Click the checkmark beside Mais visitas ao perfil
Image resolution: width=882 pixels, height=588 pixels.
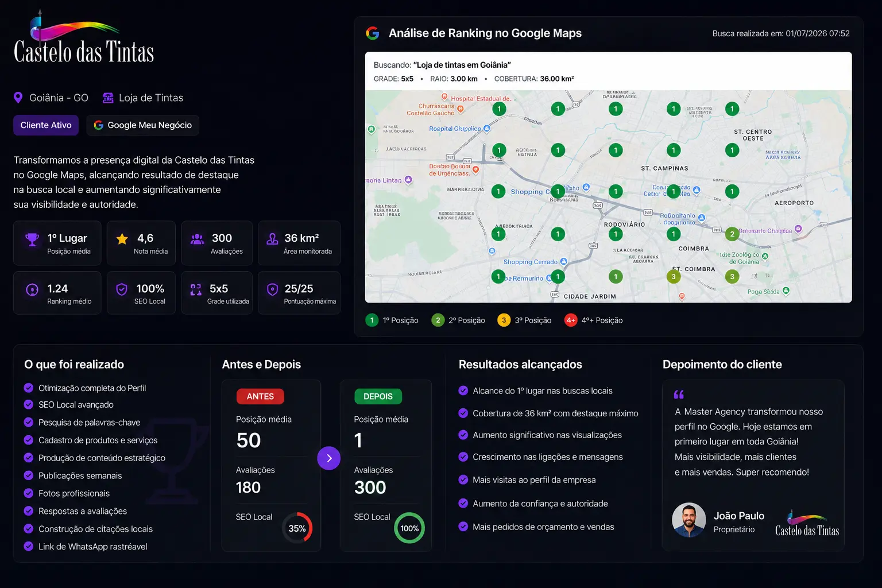click(463, 479)
